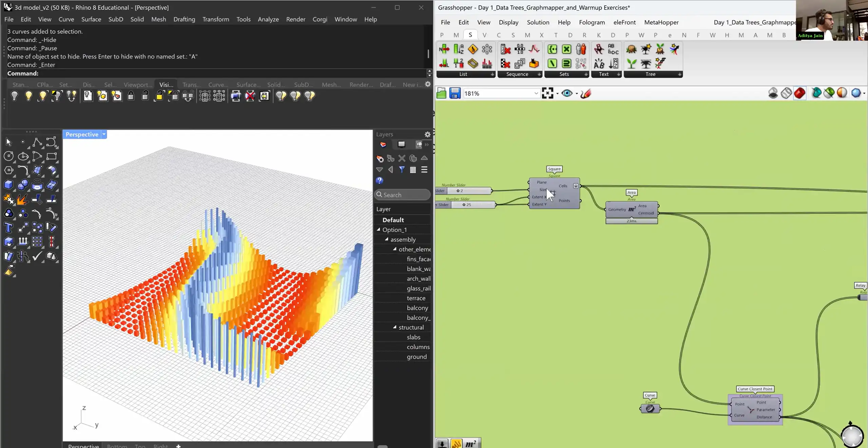Open the Fologram menu in Grasshopper
Viewport: 868px width, 448px height.
point(592,22)
